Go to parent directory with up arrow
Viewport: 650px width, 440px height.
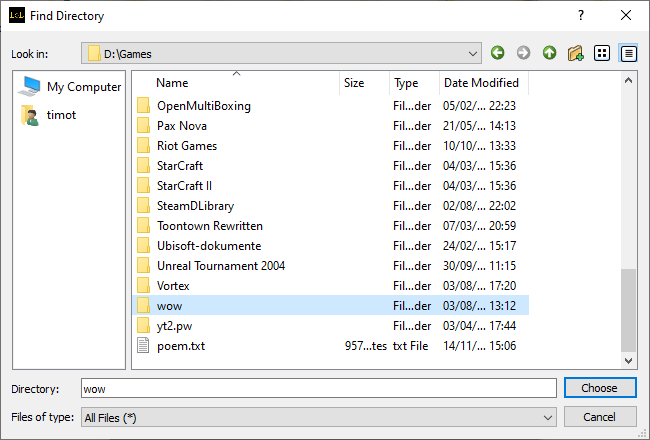coord(549,53)
